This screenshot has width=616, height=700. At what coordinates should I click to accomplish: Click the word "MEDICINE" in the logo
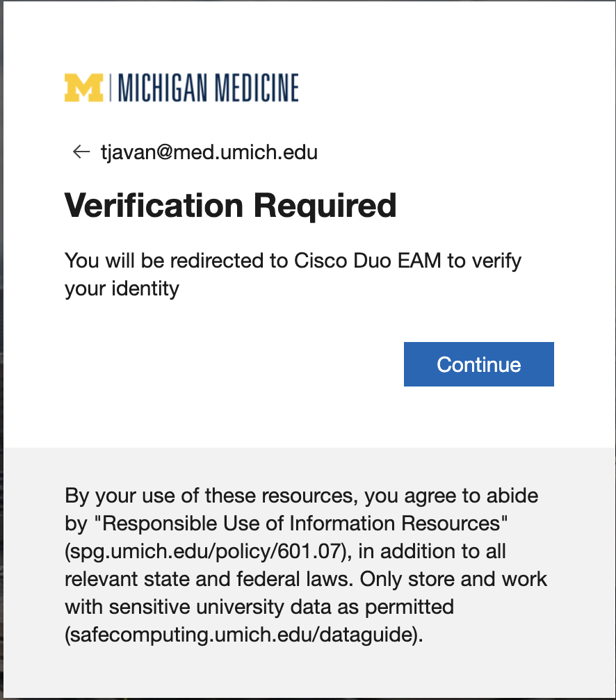(256, 88)
